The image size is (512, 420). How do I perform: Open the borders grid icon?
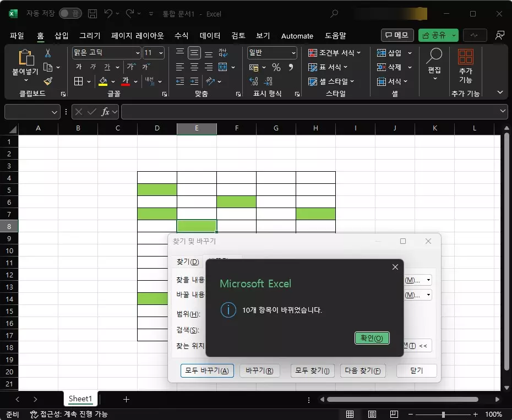pos(78,81)
